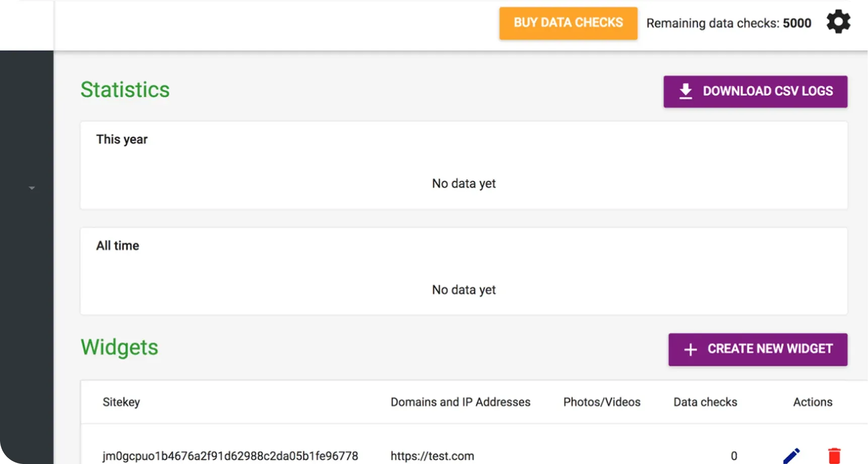Click the Widgets section heading
This screenshot has width=868, height=464.
tap(119, 347)
